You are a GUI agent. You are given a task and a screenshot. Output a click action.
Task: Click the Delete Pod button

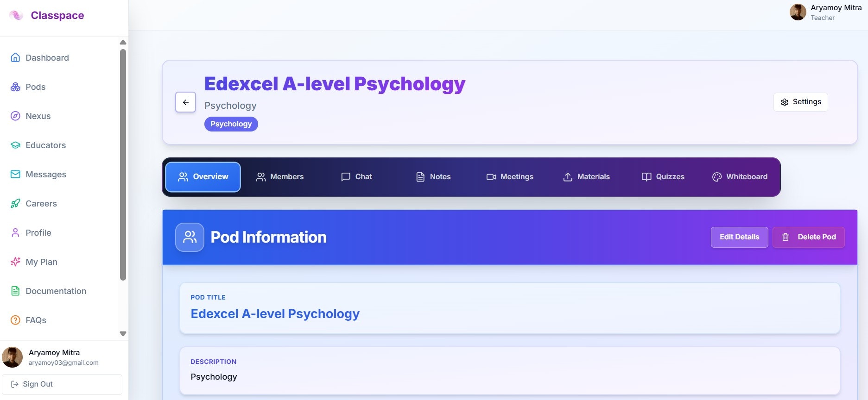(x=808, y=237)
